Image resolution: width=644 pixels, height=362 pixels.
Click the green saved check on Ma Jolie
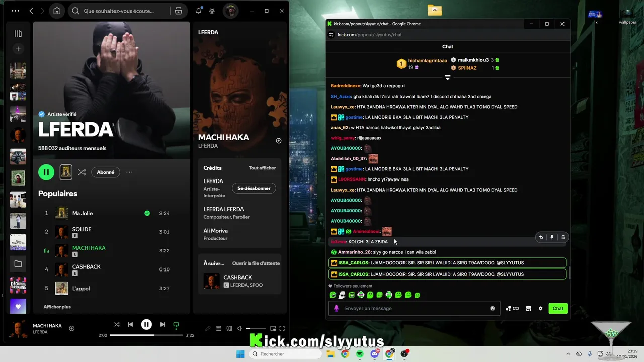pyautogui.click(x=147, y=213)
